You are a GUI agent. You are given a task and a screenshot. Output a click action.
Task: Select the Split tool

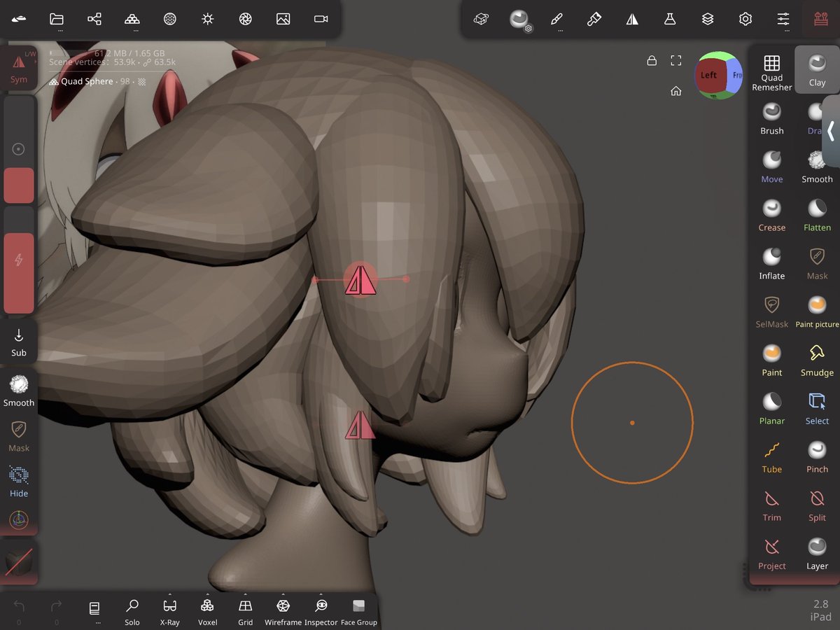[x=817, y=505]
